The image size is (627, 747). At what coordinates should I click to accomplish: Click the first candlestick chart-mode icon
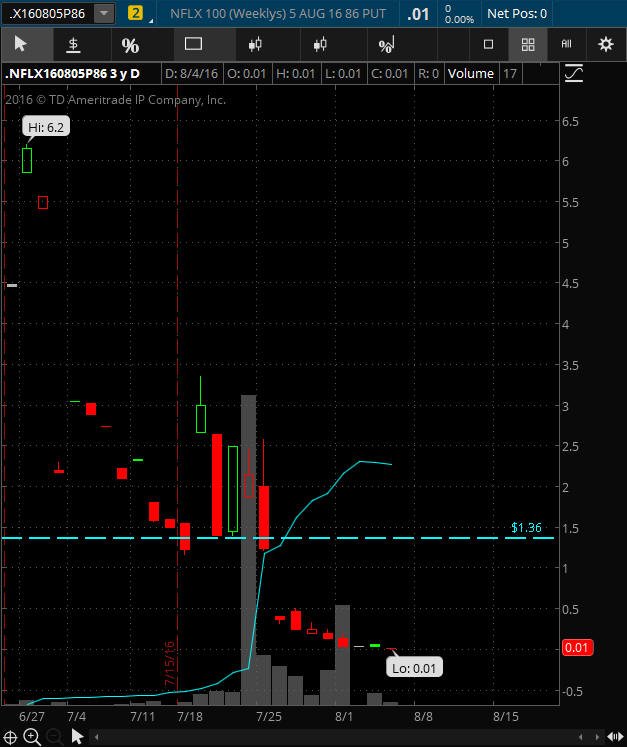(255, 45)
